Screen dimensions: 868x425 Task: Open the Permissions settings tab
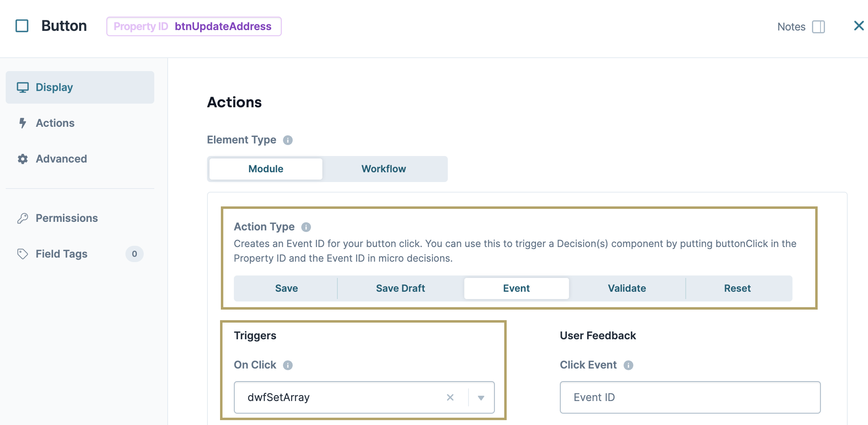[x=80, y=218]
